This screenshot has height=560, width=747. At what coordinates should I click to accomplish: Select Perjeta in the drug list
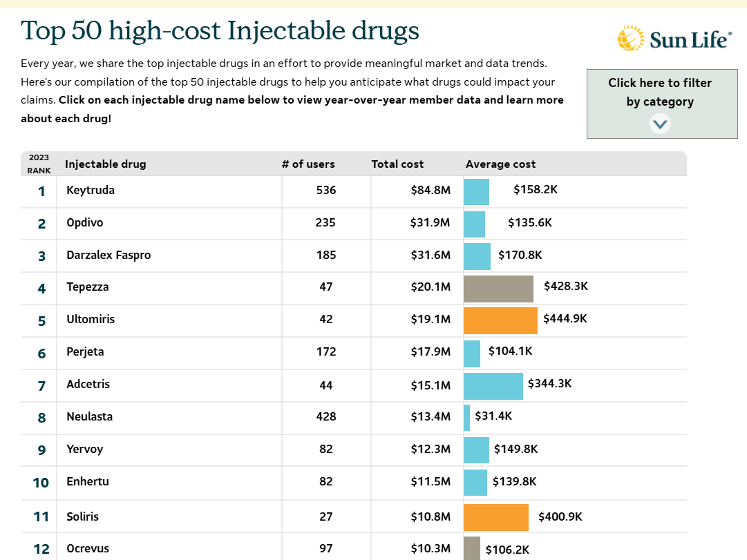click(85, 351)
